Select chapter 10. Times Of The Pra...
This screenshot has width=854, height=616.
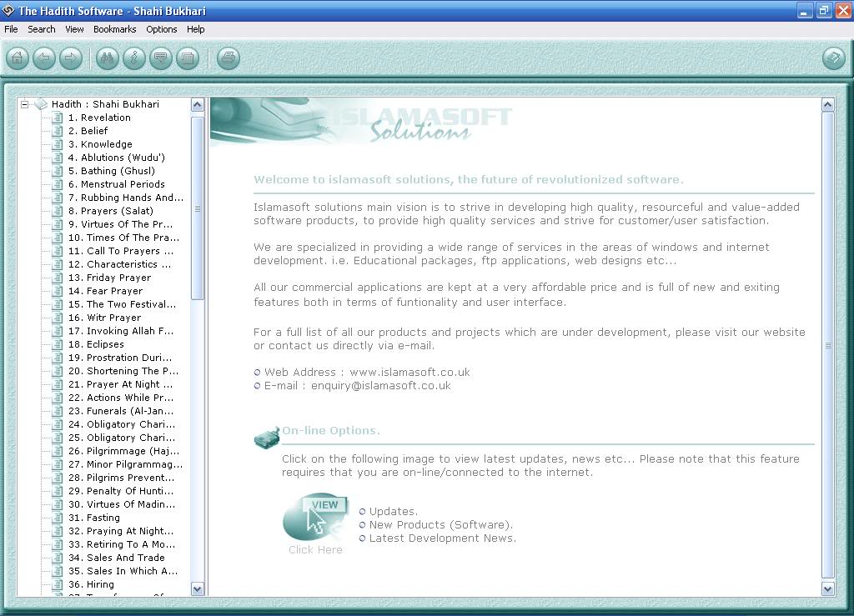coord(123,238)
